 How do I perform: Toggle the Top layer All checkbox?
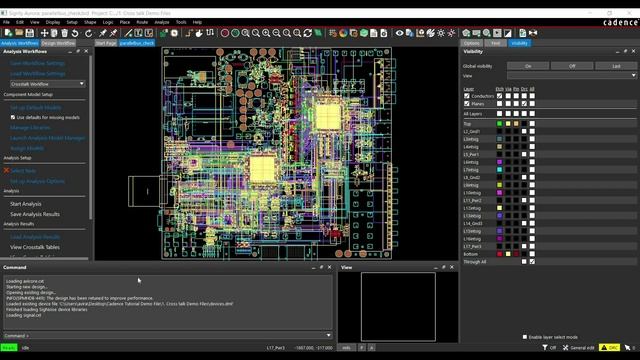tap(532, 124)
